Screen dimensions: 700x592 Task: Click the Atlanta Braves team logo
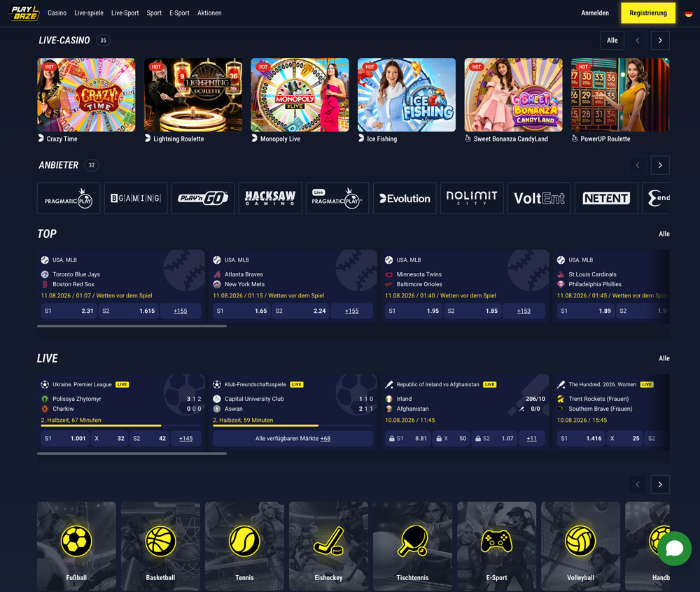pos(217,274)
